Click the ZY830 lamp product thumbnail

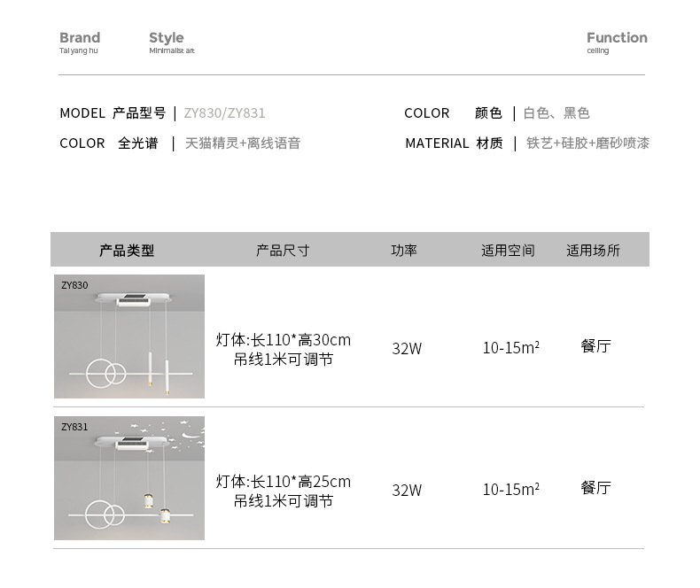[x=129, y=337]
